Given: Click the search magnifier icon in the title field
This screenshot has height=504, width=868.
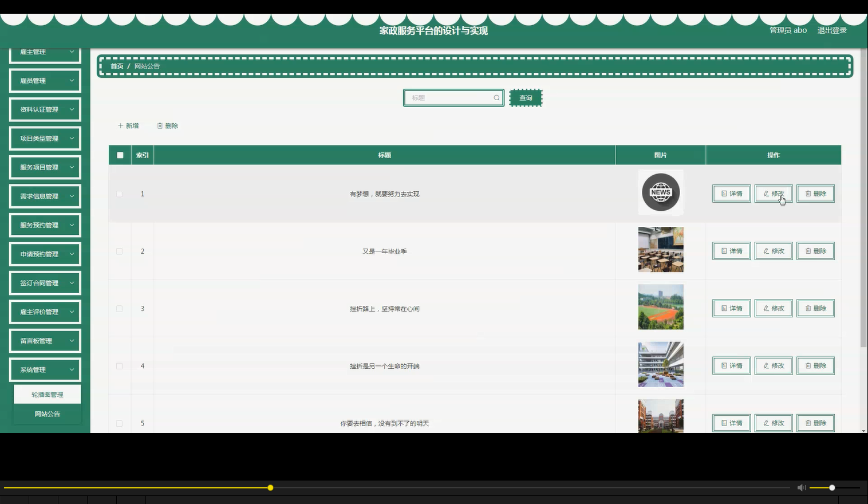Looking at the screenshot, I should tap(496, 98).
